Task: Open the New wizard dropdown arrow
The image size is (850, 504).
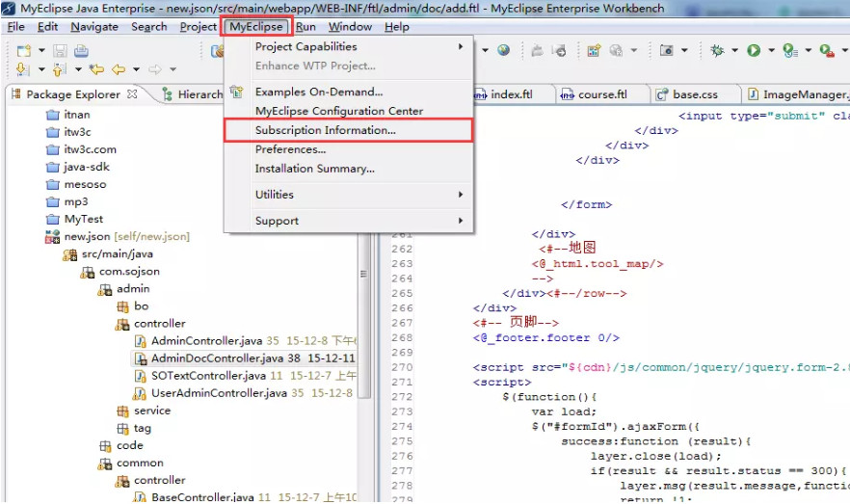Action: [x=41, y=51]
